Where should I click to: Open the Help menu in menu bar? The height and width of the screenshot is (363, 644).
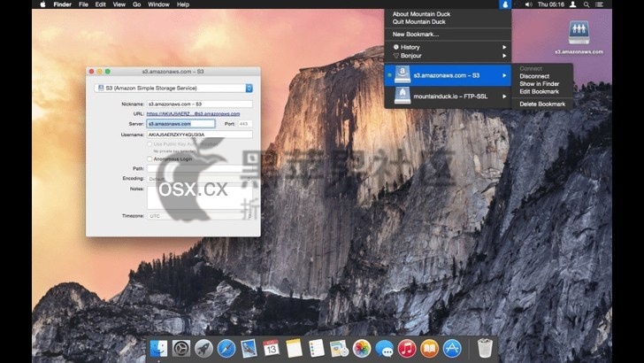tap(183, 4)
